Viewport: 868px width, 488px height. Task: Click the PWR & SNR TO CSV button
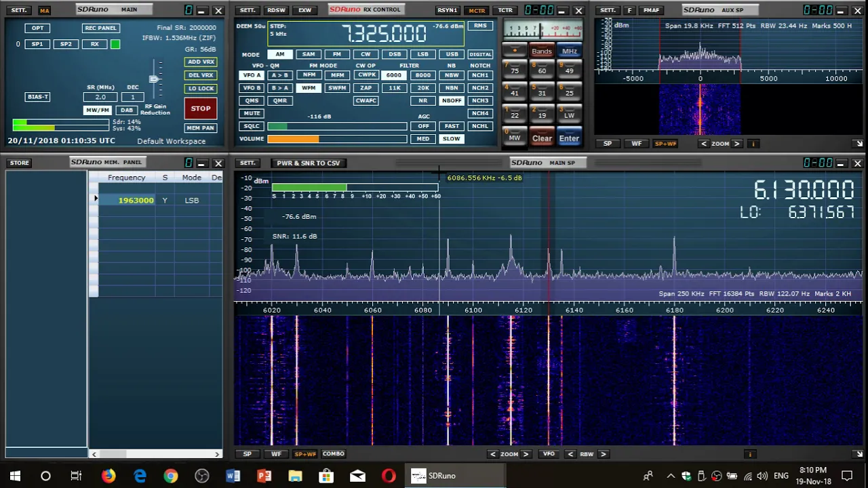[x=309, y=163]
